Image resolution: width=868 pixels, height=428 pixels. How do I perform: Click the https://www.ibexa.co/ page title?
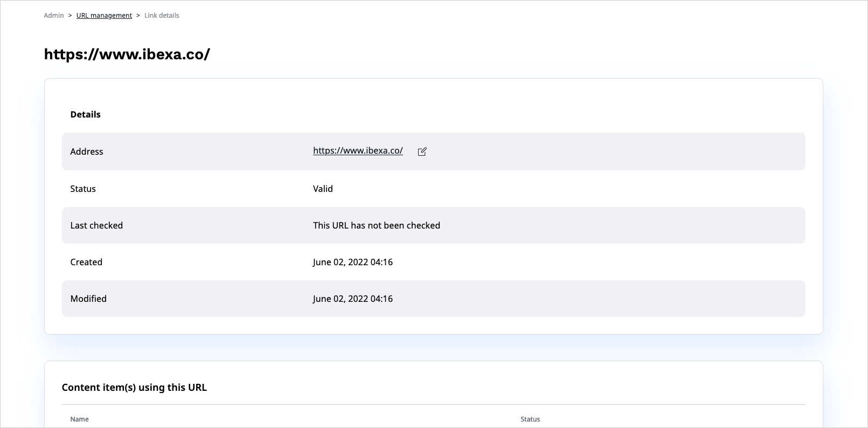click(x=127, y=54)
